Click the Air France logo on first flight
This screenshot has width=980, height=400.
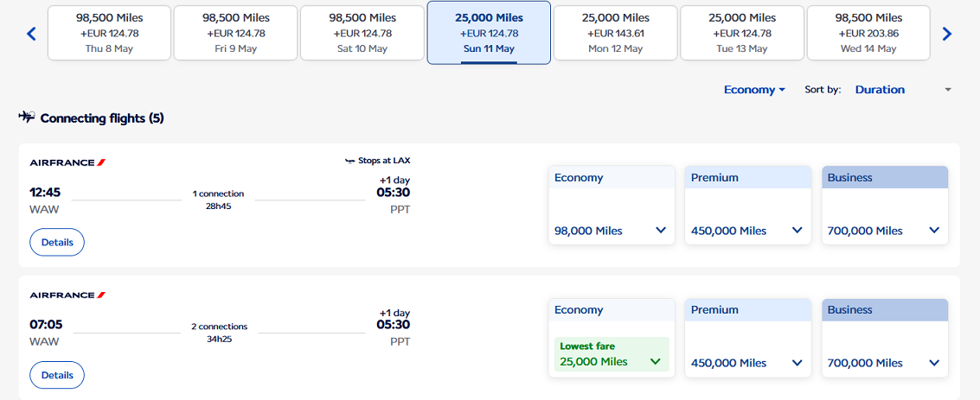coord(67,162)
